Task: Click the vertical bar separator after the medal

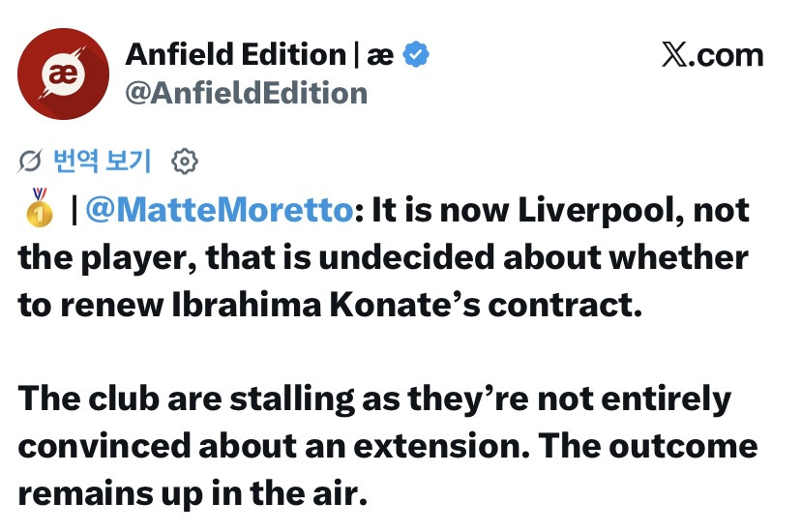Action: pos(74,210)
